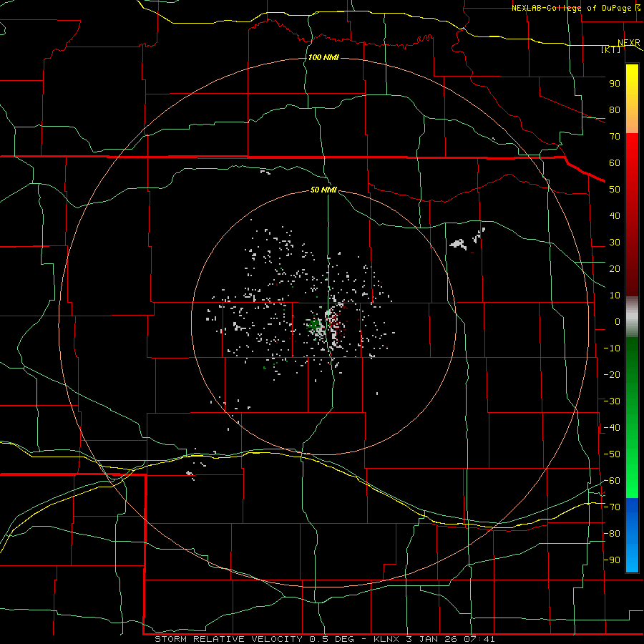This screenshot has height=644, width=644.
Task: Click the positive "30" scale value
Action: [615, 243]
